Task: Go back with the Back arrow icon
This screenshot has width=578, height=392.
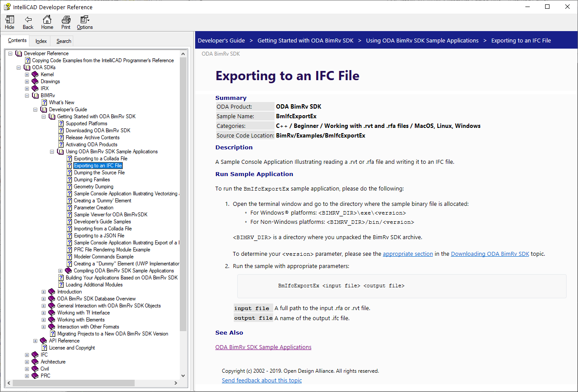Action: pyautogui.click(x=28, y=19)
